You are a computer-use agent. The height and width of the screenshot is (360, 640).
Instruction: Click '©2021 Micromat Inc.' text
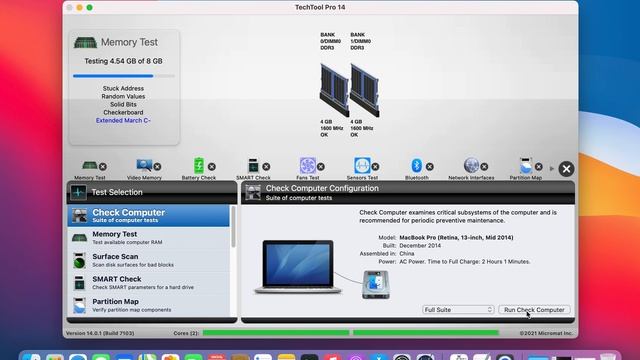pos(546,333)
